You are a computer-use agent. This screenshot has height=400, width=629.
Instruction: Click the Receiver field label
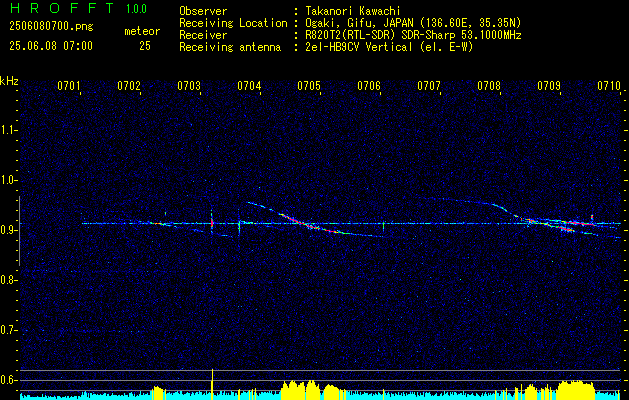[x=203, y=35]
